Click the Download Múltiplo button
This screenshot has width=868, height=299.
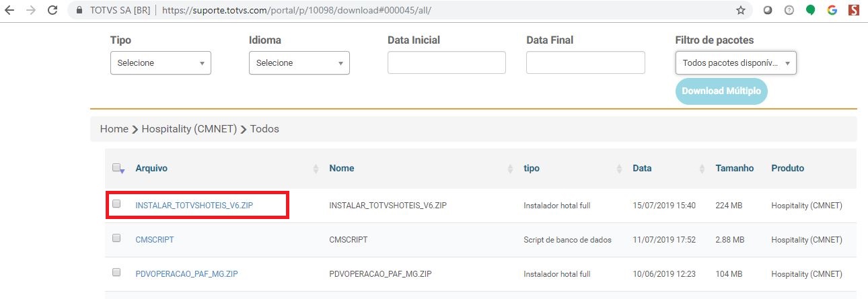coord(721,91)
